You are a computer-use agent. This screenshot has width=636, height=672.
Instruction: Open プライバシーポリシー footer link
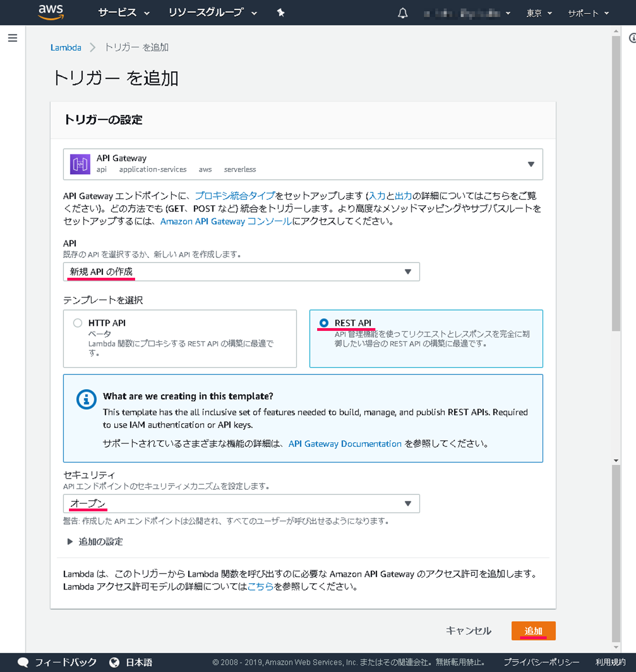[x=542, y=662]
